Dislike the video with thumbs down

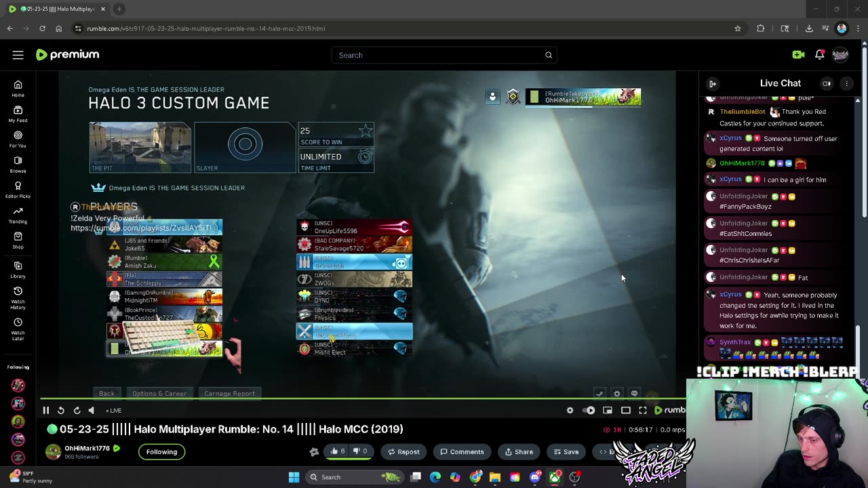click(361, 451)
